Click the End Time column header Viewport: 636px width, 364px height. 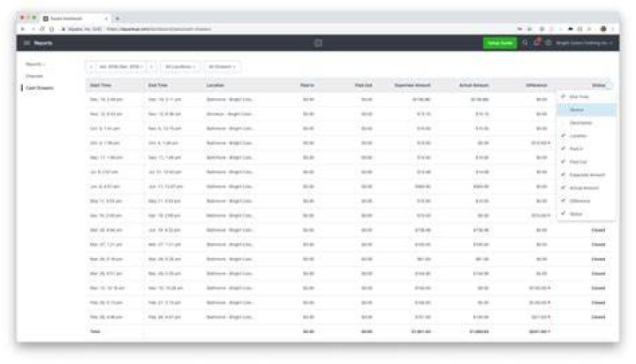[x=158, y=85]
